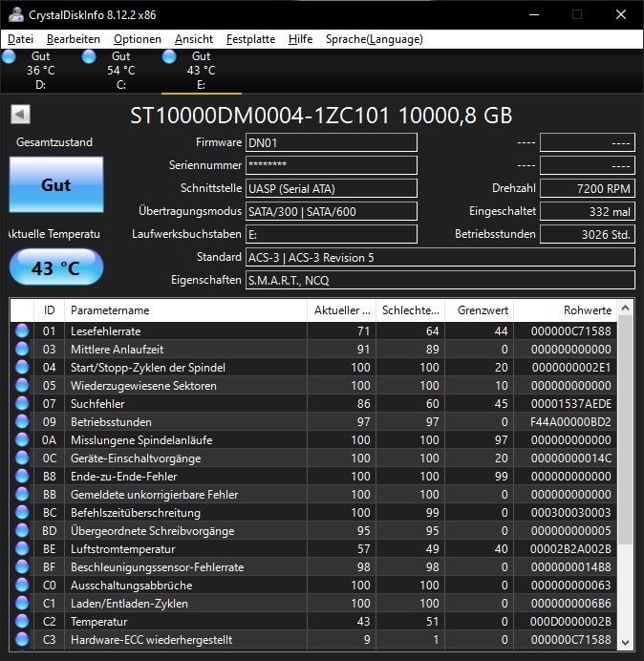The height and width of the screenshot is (661, 644).
Task: Click status orb of Suchfehler row
Action: click(x=22, y=403)
